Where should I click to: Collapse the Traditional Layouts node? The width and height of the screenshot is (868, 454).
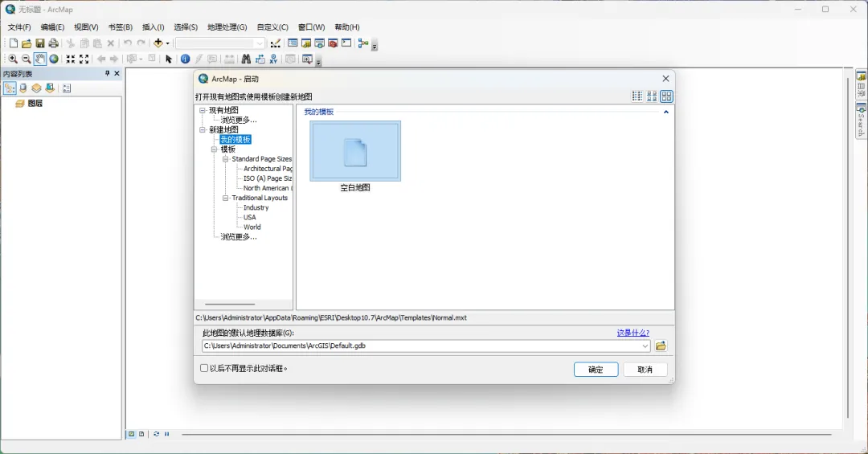(x=225, y=198)
